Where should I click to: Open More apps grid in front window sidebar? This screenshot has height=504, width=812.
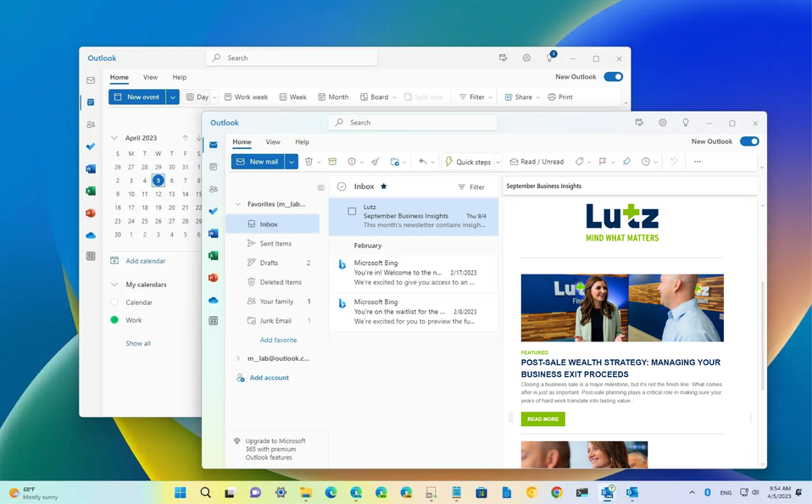pos(214,321)
